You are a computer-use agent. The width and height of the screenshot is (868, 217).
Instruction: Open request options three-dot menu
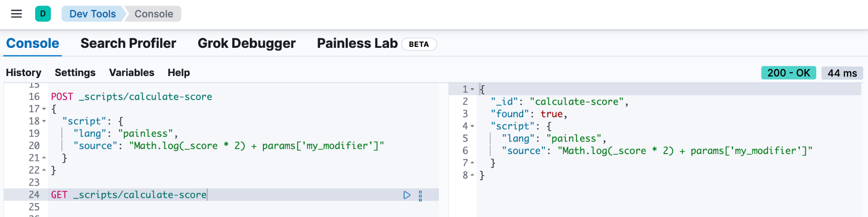421,195
